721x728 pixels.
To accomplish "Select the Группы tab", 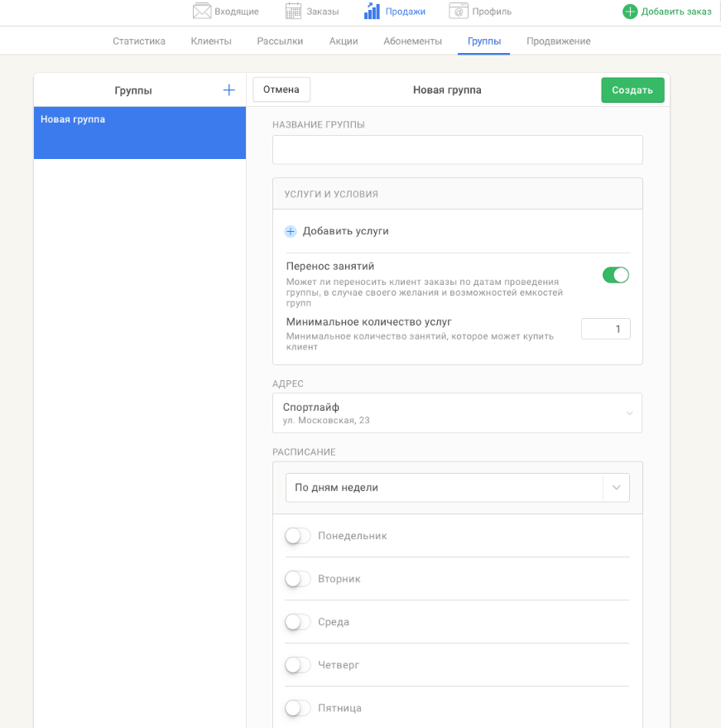I will (484, 41).
